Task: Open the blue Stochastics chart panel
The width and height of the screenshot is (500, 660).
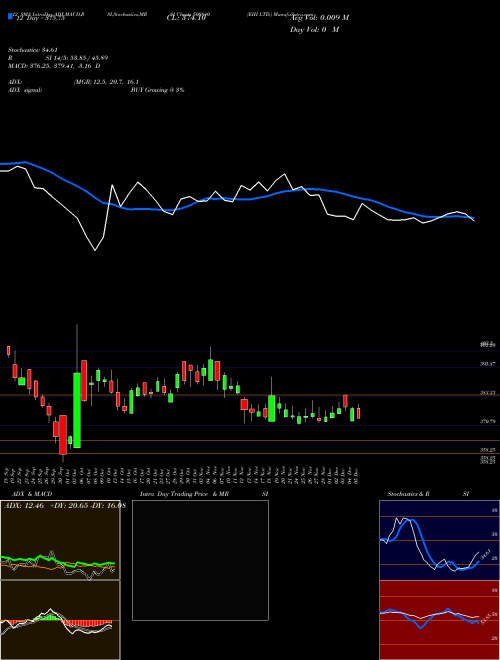Action: click(x=439, y=540)
